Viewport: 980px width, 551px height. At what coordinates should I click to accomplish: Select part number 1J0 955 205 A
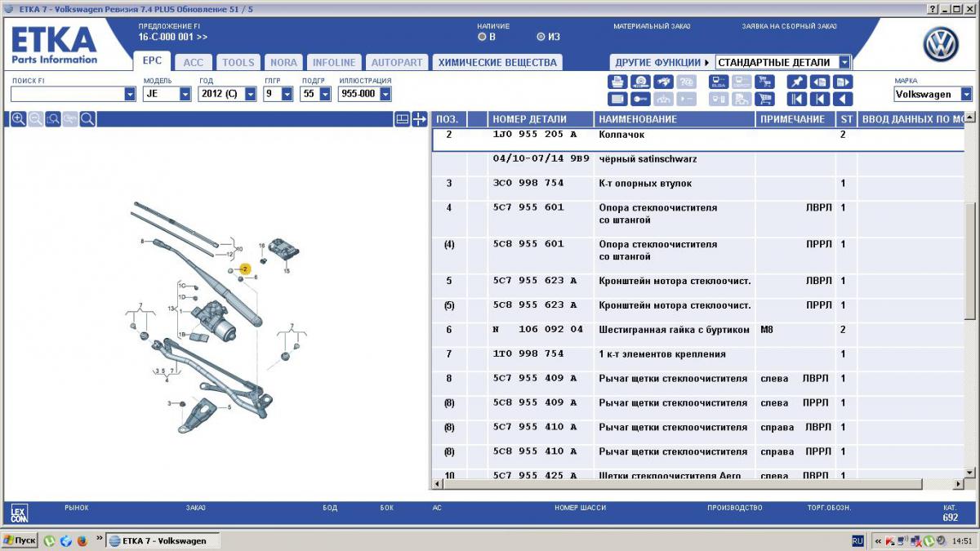pyautogui.click(x=535, y=134)
